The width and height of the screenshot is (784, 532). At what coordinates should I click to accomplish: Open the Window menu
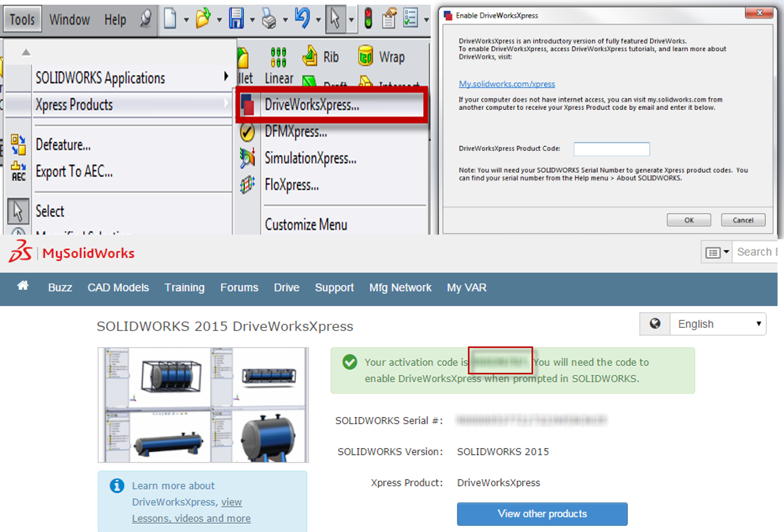click(x=69, y=19)
